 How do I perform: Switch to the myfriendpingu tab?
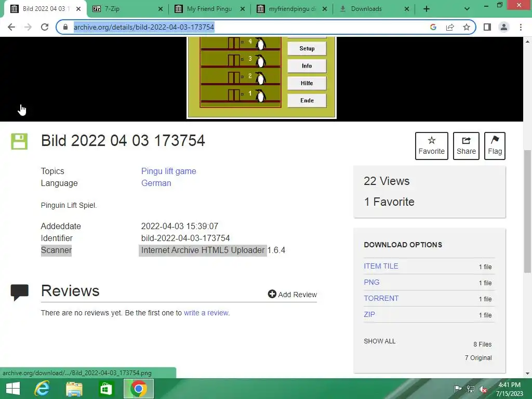[x=291, y=9]
